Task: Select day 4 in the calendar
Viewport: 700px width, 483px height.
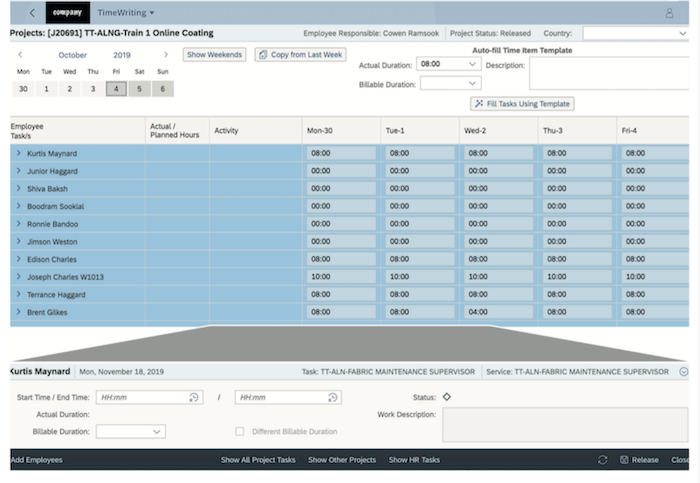Action: point(116,89)
